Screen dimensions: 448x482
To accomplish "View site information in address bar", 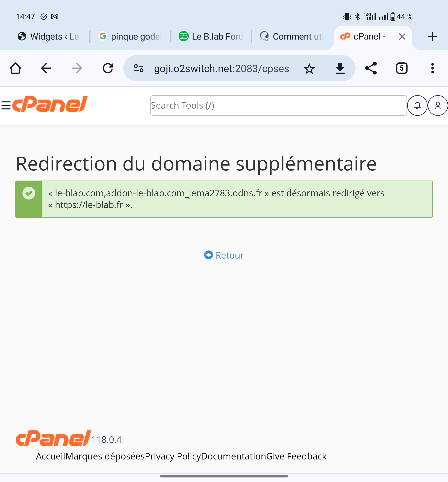I will tap(139, 68).
